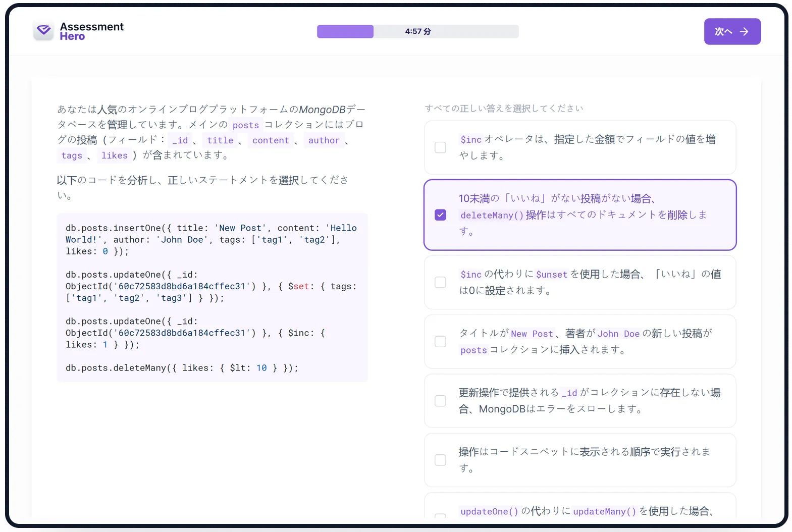Screen dimensions: 792x532
Task: Check the New Post by John Doe inserted option
Action: click(x=440, y=342)
